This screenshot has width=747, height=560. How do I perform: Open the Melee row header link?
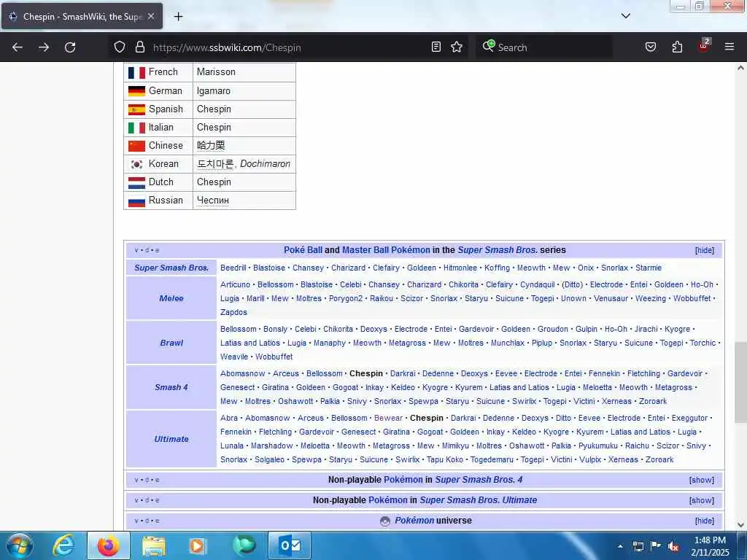click(x=171, y=298)
